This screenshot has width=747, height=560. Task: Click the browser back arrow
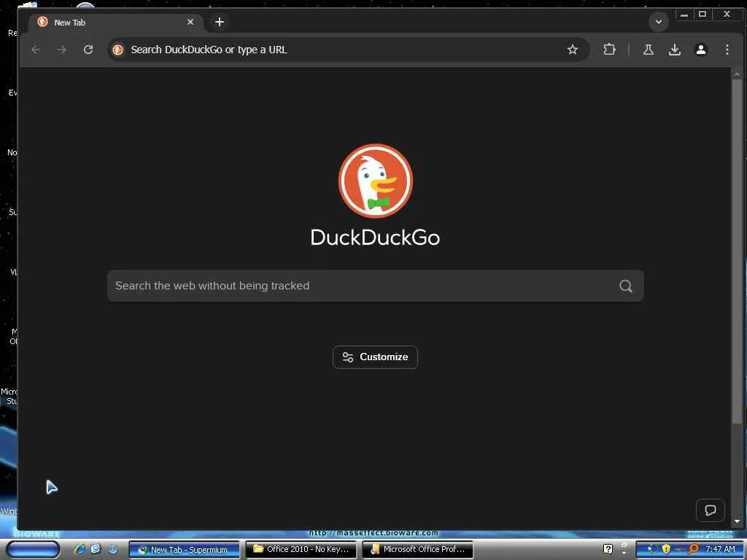(36, 50)
